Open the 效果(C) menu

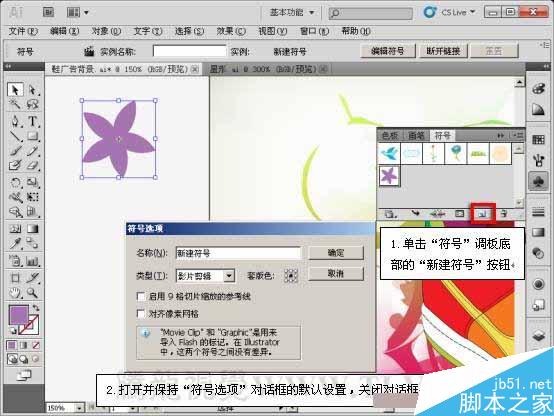(231, 31)
